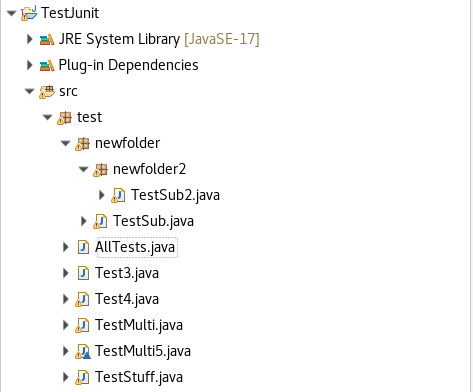This screenshot has width=473, height=392.
Task: Collapse the TestJunit project node
Action: 12,13
